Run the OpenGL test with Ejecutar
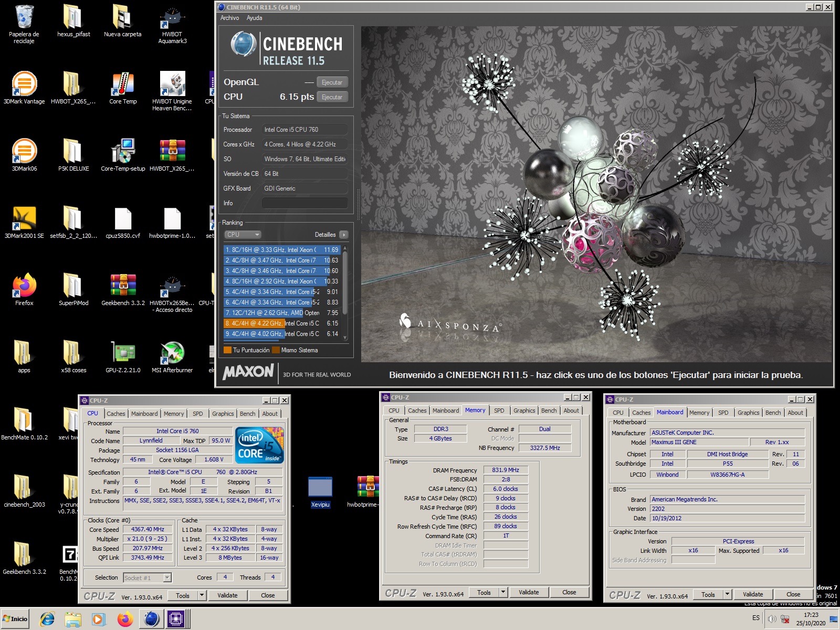 (x=332, y=82)
